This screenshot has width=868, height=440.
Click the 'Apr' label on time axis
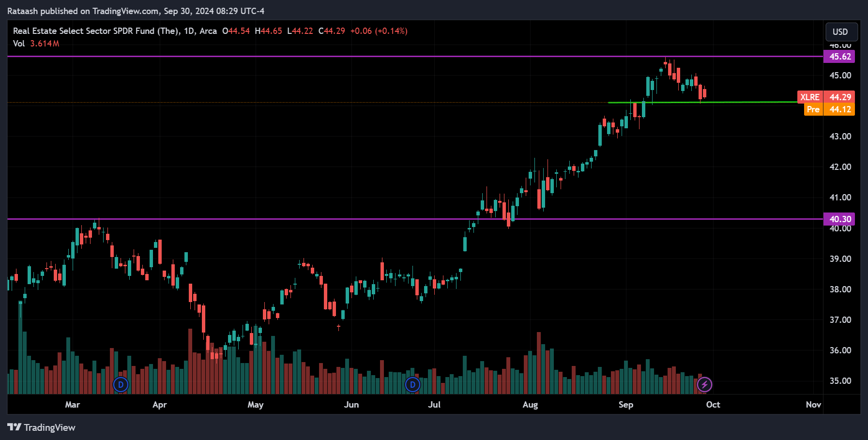[x=160, y=405]
